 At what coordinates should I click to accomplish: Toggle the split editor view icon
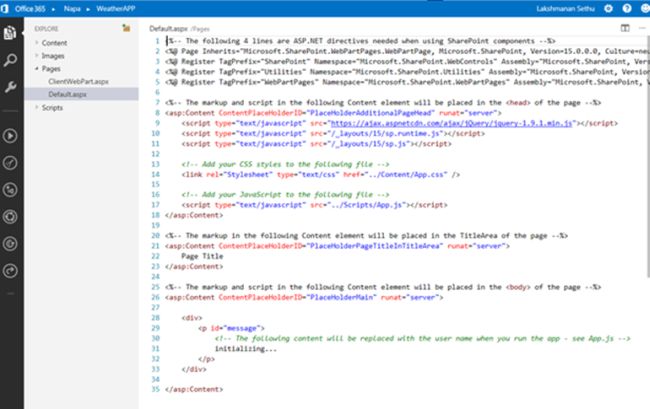point(625,28)
